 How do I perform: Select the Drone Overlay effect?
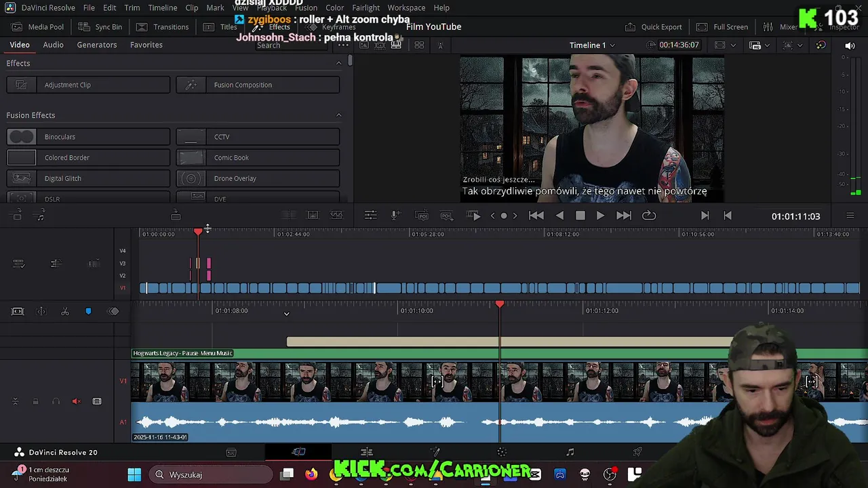(x=258, y=178)
